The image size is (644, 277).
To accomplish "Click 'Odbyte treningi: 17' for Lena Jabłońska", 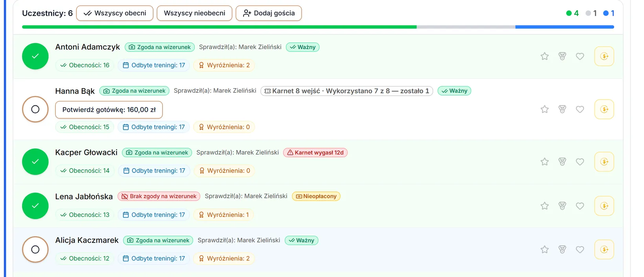I will pyautogui.click(x=154, y=215).
